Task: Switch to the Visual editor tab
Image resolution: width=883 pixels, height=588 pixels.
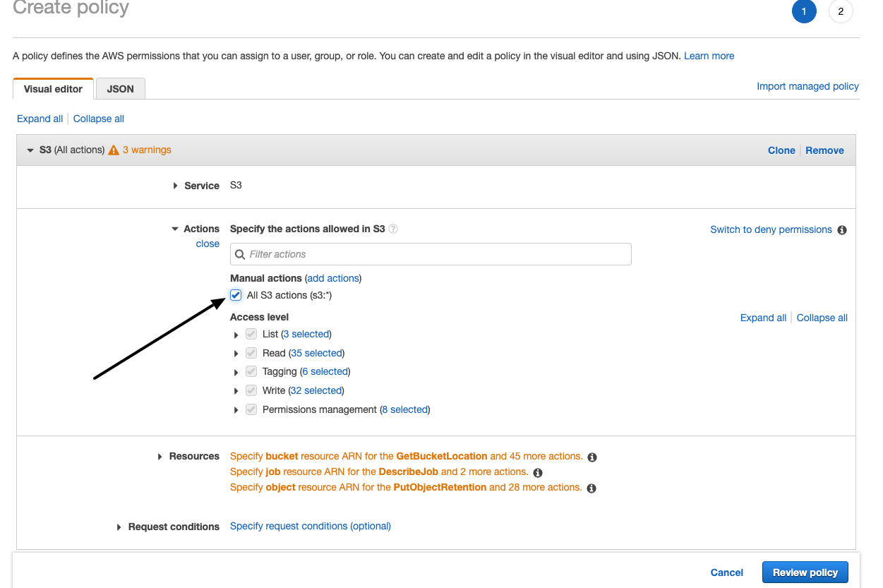Action: 53,89
